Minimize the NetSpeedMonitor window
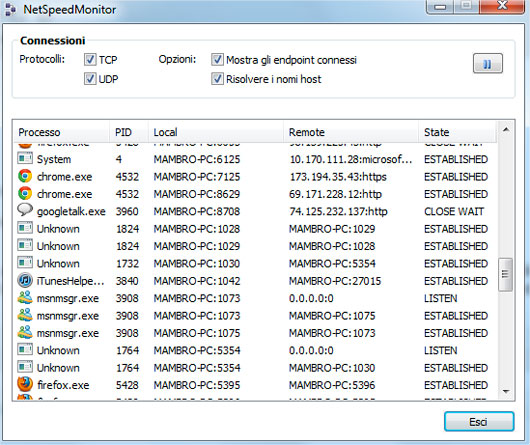Screen dimensions: 530x445 pos(440,6)
